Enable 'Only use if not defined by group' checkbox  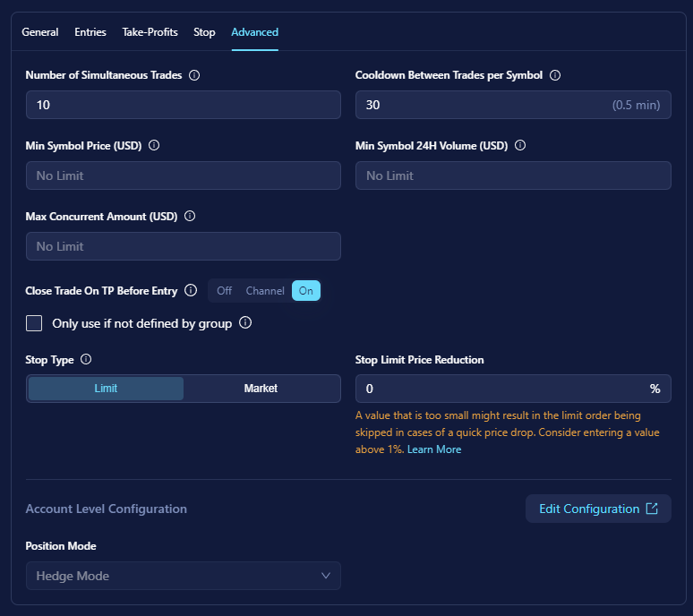click(x=34, y=323)
